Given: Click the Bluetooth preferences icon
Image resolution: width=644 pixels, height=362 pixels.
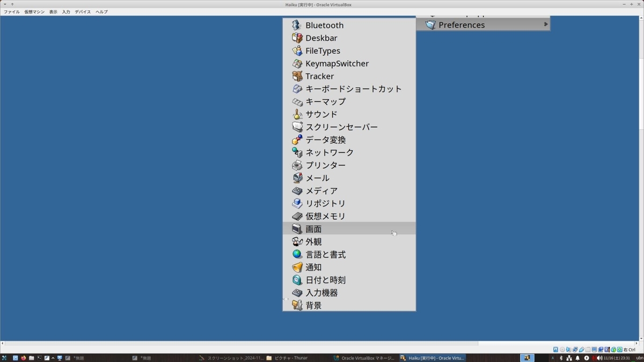Looking at the screenshot, I should point(297,25).
